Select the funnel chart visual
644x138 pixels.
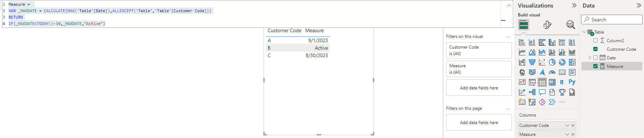click(x=532, y=62)
